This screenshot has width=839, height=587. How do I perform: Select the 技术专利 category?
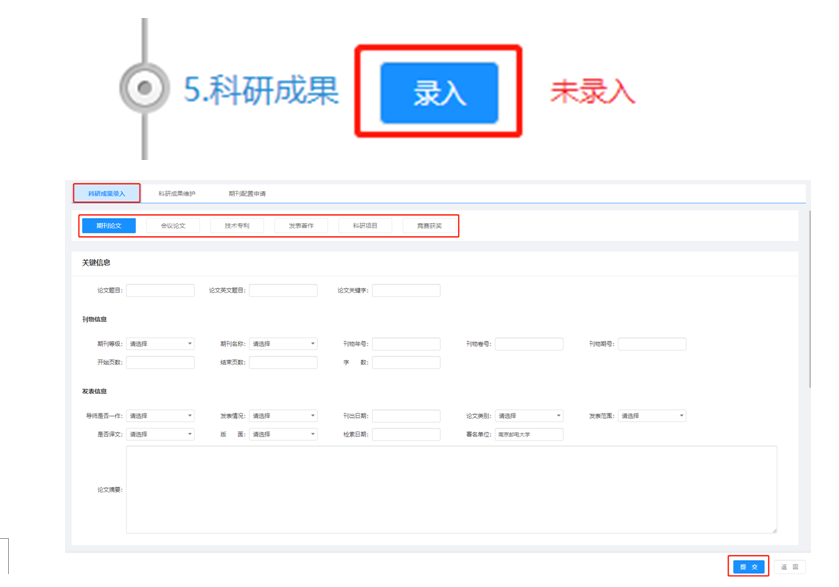coord(237,226)
